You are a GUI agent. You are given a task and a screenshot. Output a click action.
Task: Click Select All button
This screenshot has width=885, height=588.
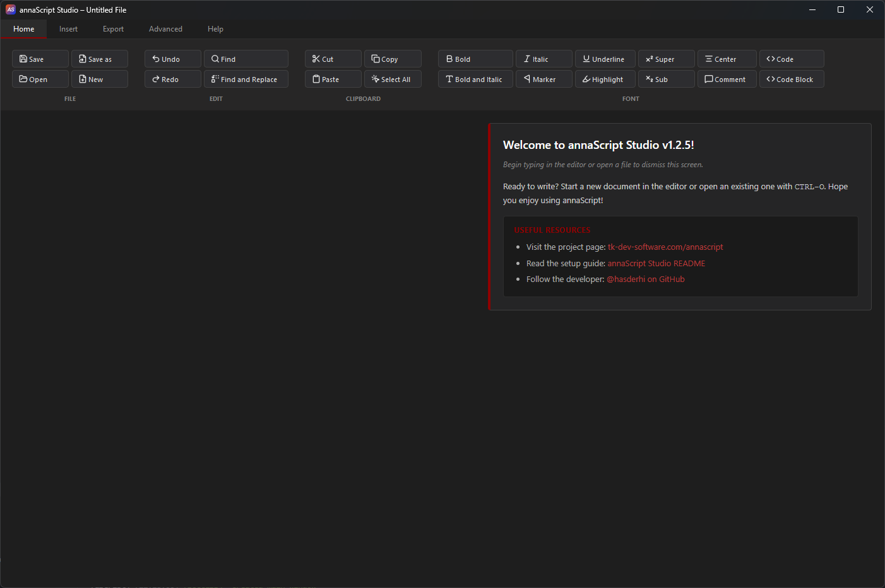tap(393, 79)
